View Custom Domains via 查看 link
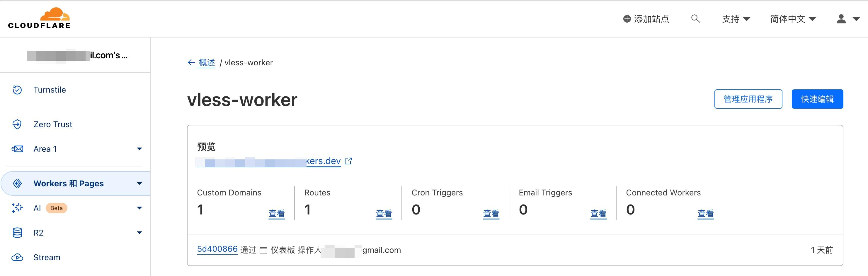This screenshot has width=868, height=276. pos(277,214)
